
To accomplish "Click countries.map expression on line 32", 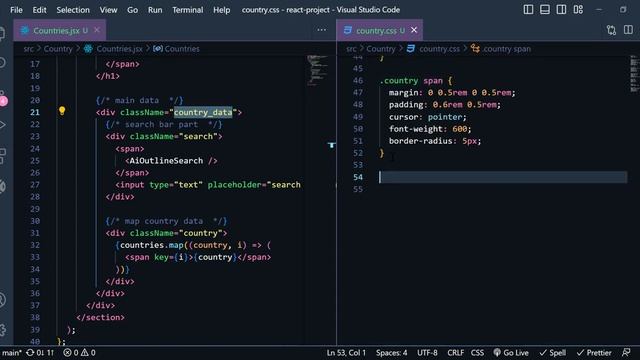I will pos(152,245).
